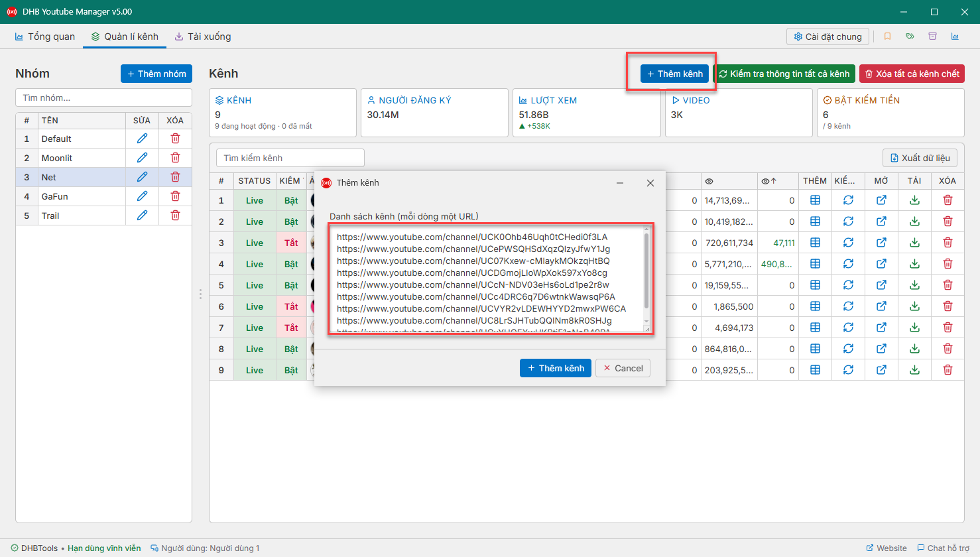
Task: Click the blue area chart icon
Action: click(x=955, y=36)
